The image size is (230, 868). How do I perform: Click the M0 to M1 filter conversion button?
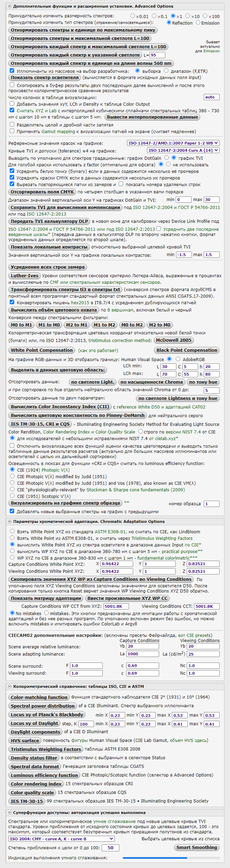coord(21,325)
